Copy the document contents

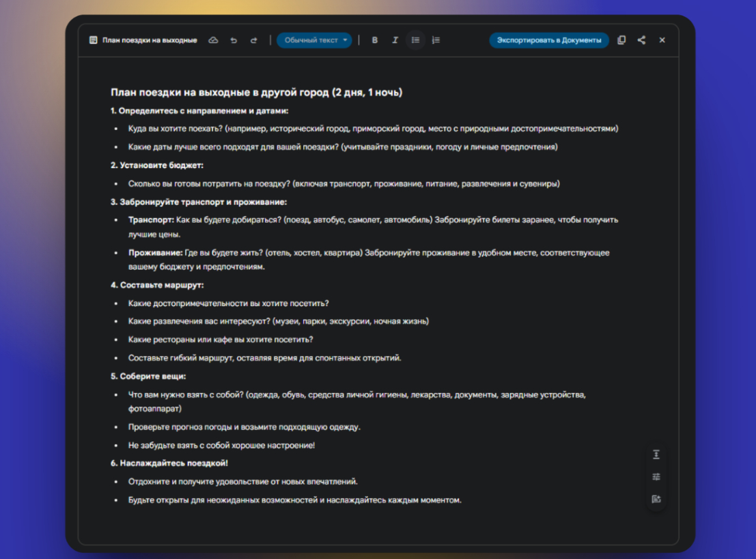[621, 40]
